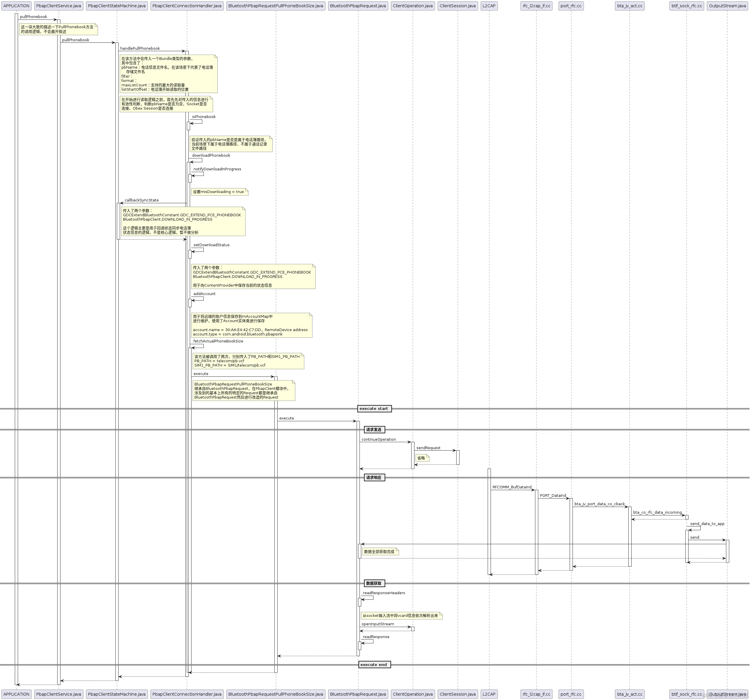Click the port_rfc.cc box in the top header
Viewport: 751px width, 700px height.
coord(571,6)
